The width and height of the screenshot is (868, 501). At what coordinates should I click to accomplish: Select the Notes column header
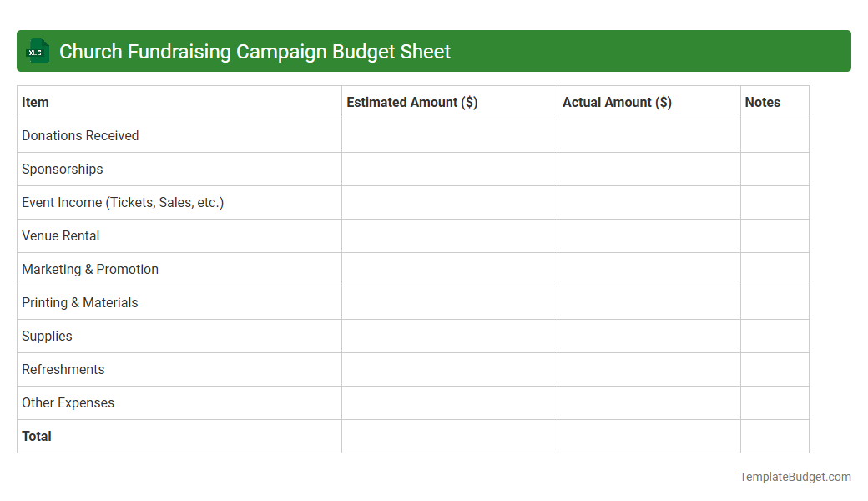[x=762, y=102]
